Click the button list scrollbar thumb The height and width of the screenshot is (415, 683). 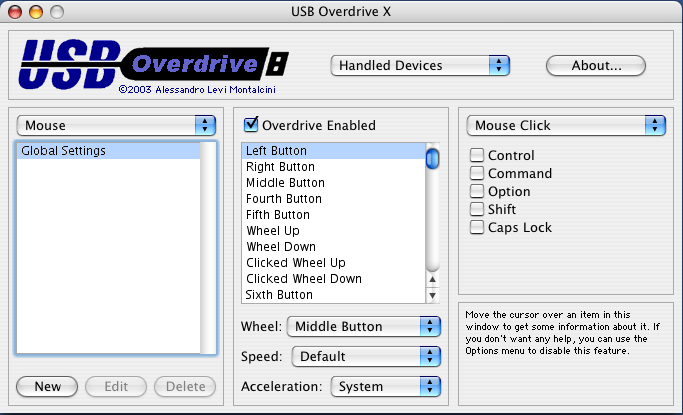[432, 159]
